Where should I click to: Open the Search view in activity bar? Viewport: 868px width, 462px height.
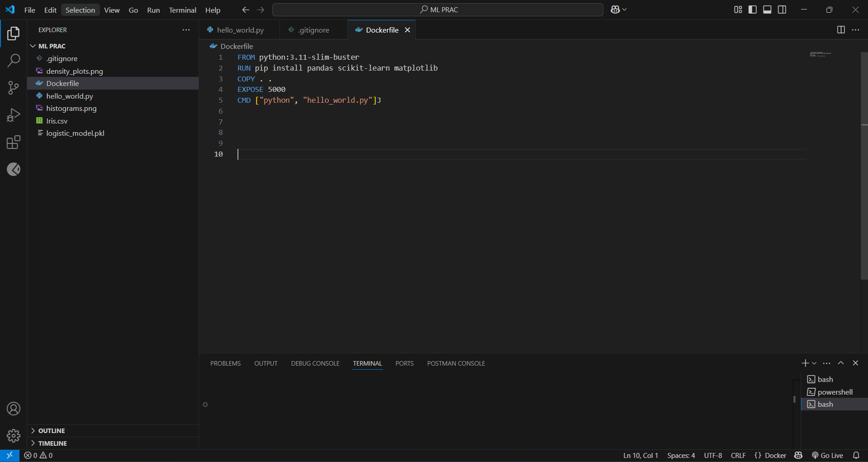[x=14, y=60]
